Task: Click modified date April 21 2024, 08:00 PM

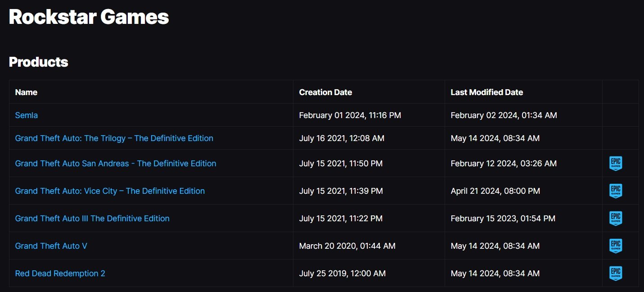Action: (x=495, y=191)
